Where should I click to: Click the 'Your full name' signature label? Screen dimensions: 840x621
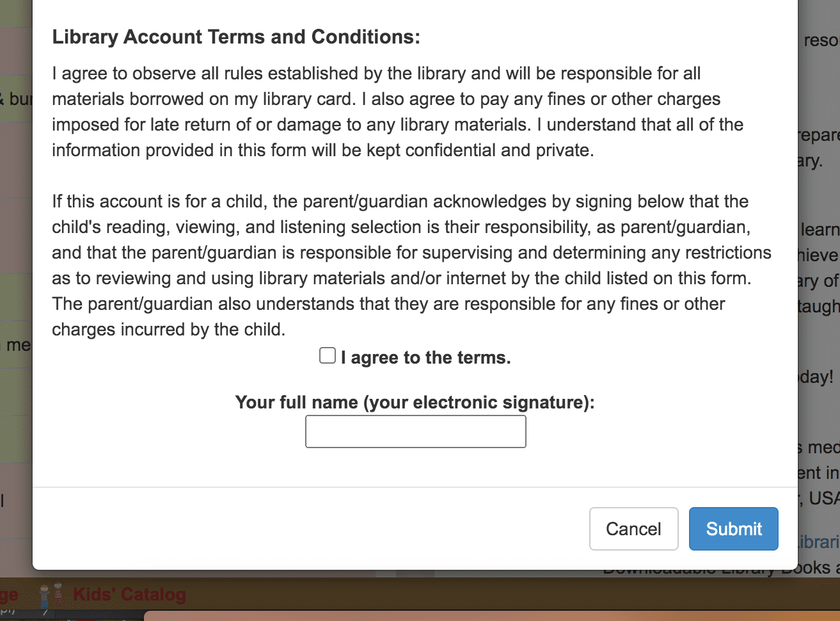[x=415, y=402]
